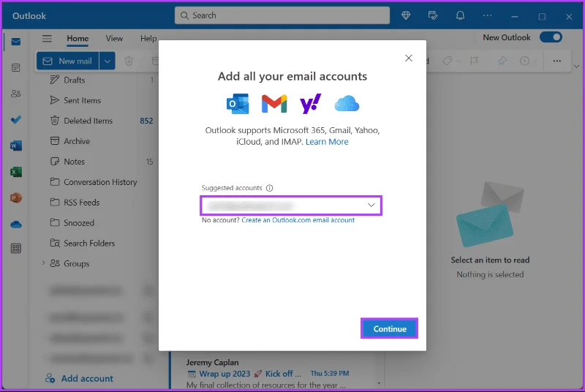Screen dimensions: 585x392
Task: Launch PowerPoint from the sidebar
Action: coord(15,197)
